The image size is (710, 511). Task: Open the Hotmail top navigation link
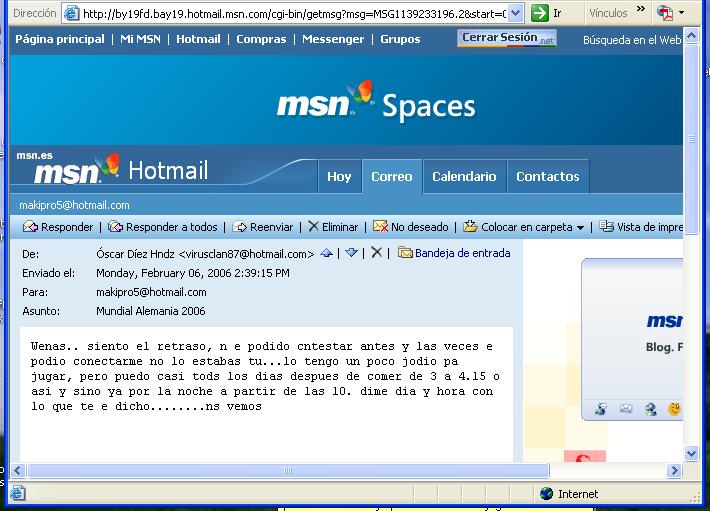(x=198, y=39)
